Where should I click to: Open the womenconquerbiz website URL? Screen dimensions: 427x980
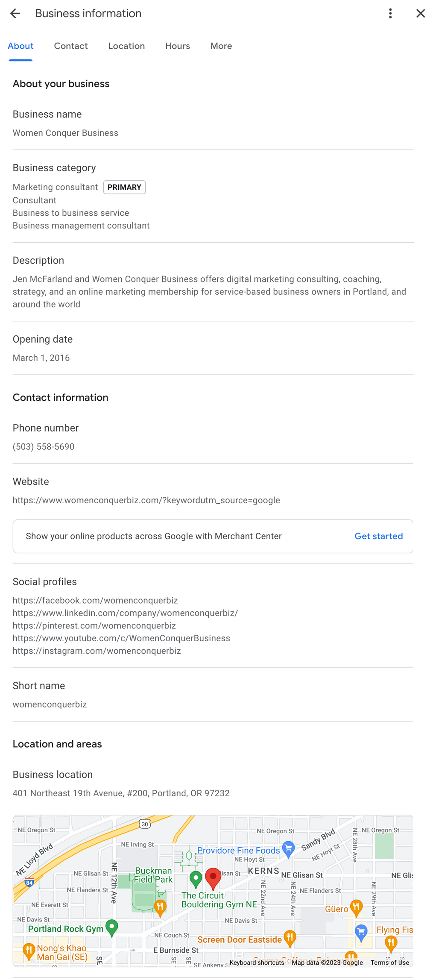146,500
